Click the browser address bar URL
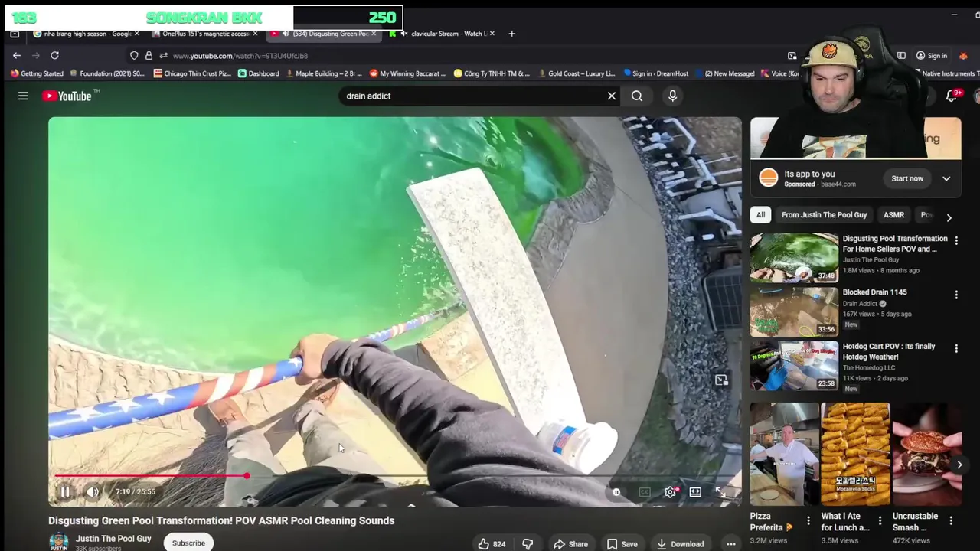 (x=240, y=56)
